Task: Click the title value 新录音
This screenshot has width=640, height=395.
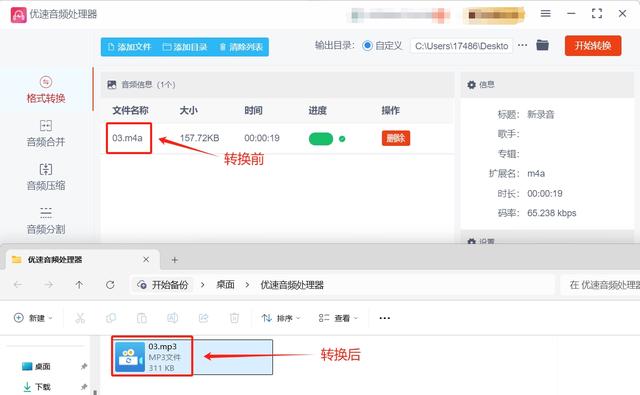Action: click(540, 114)
